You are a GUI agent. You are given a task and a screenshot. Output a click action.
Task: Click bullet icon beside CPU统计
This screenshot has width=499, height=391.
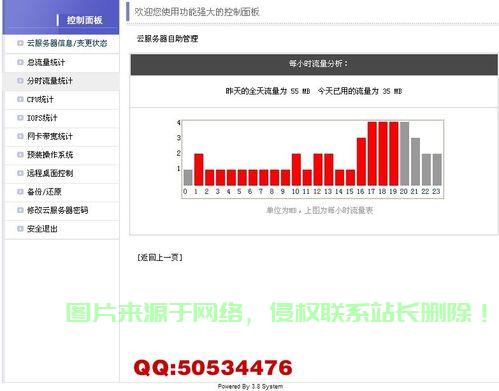pos(20,99)
